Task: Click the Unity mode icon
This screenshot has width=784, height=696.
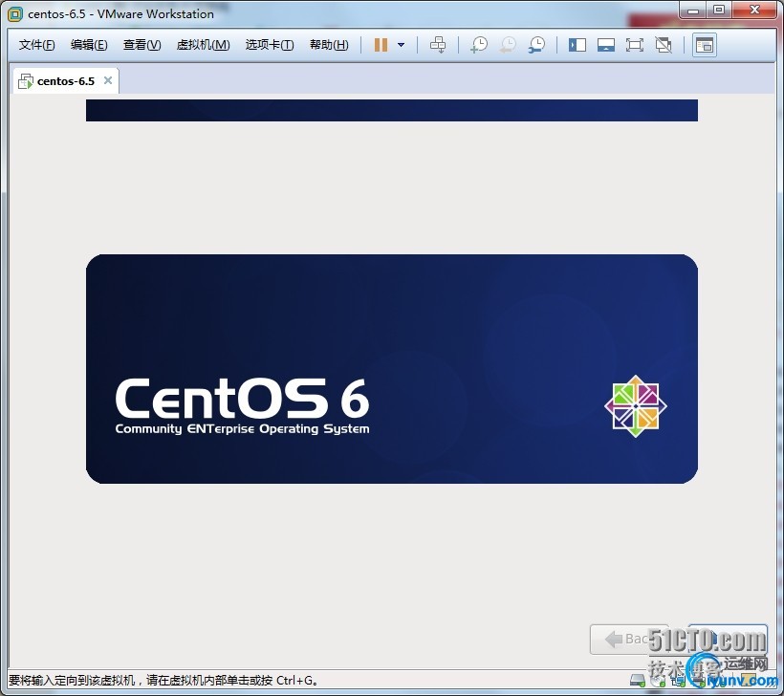Action: click(x=664, y=45)
